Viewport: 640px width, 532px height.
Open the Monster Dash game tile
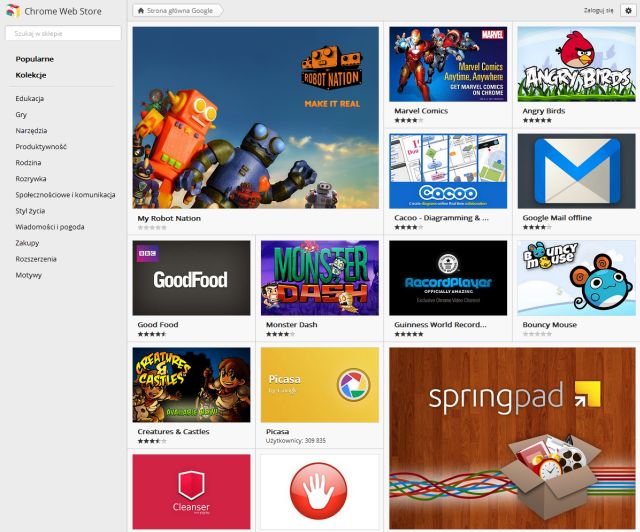pyautogui.click(x=320, y=278)
